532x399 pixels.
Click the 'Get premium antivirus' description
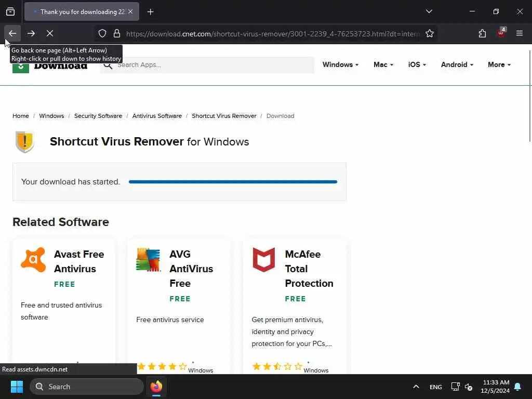[292, 332]
